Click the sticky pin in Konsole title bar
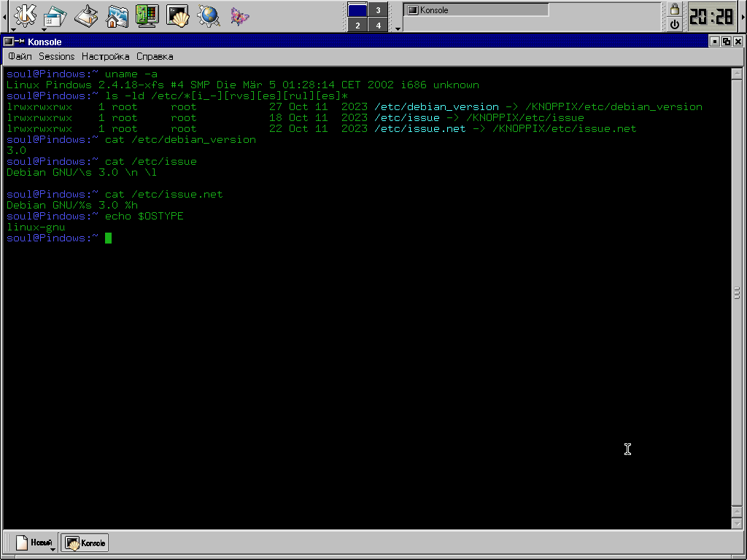This screenshot has width=747, height=560. (x=21, y=42)
